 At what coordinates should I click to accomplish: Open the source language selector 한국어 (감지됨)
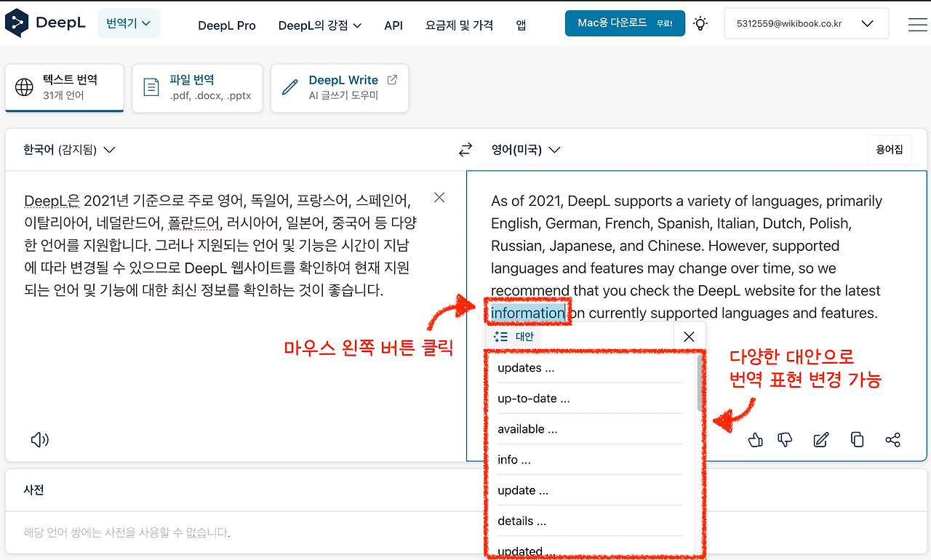tap(69, 150)
